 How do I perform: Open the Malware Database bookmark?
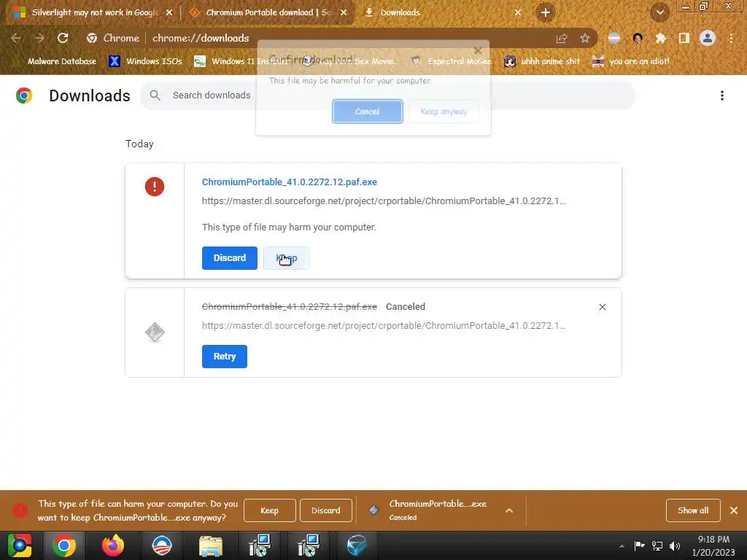coord(55,61)
